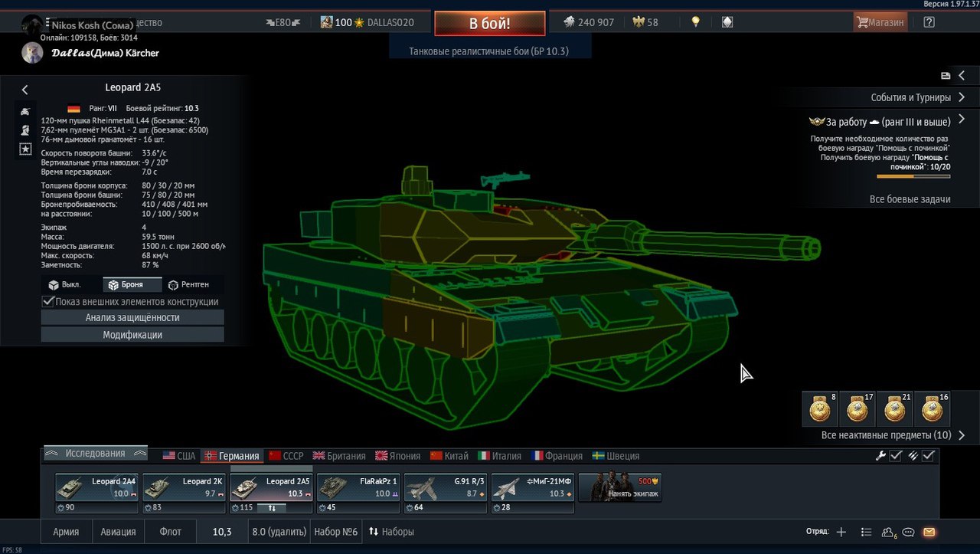Viewport: 980px width, 554px height.
Task: Switch to the Франция nation tab
Action: pyautogui.click(x=557, y=456)
